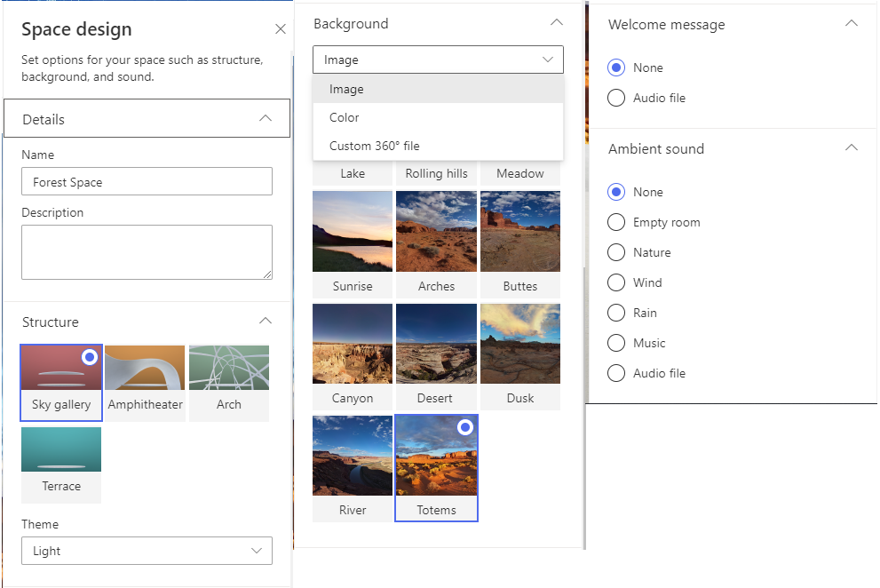Select the Buttes background
The width and height of the screenshot is (880, 588).
coord(519,231)
